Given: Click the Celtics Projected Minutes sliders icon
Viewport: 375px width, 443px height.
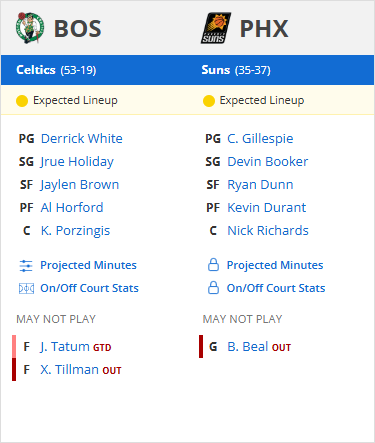Looking at the screenshot, I should tap(26, 266).
